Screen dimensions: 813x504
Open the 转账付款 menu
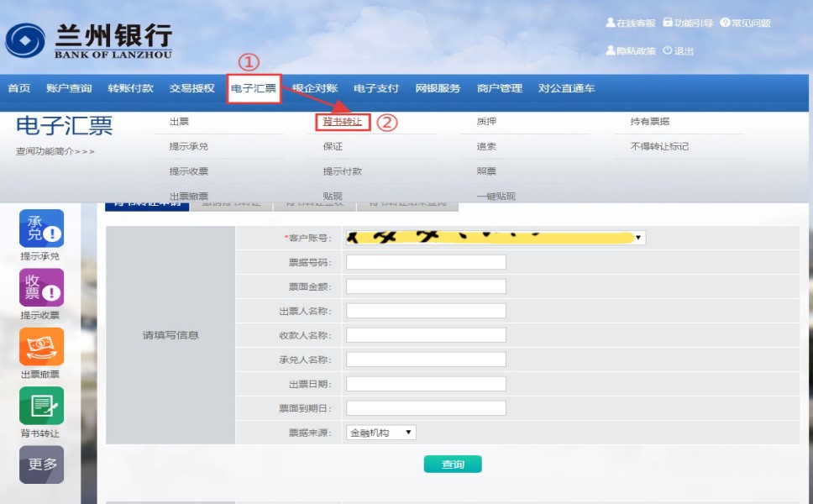130,89
